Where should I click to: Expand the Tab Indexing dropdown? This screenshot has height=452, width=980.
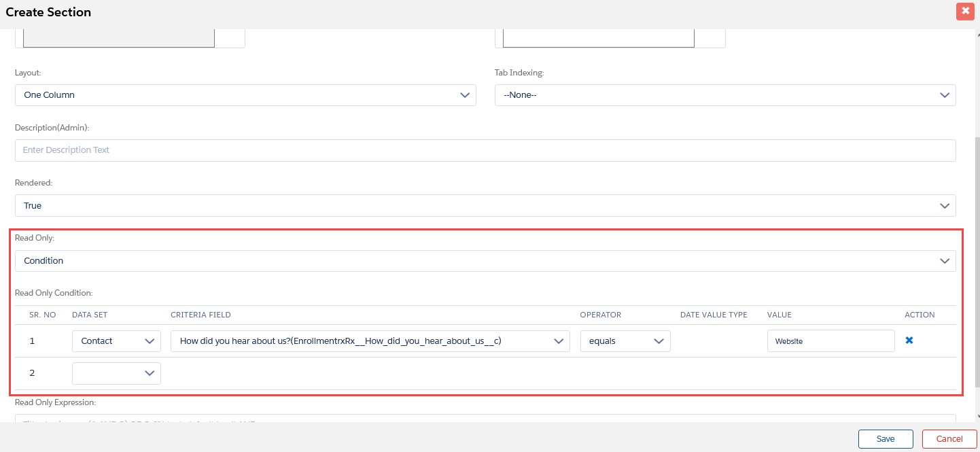point(724,95)
